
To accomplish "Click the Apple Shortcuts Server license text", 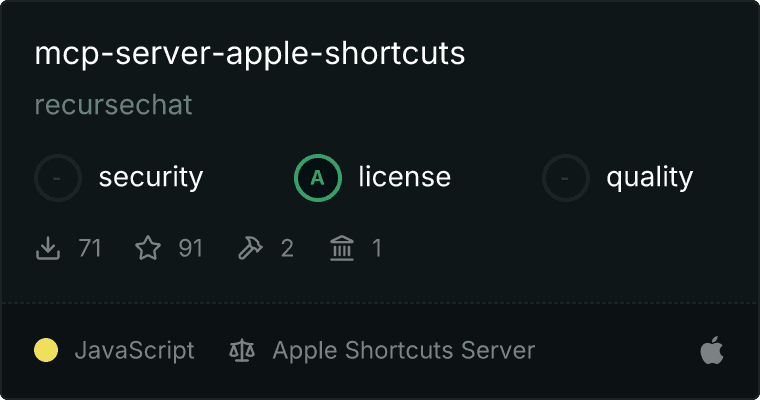I will pos(404,351).
